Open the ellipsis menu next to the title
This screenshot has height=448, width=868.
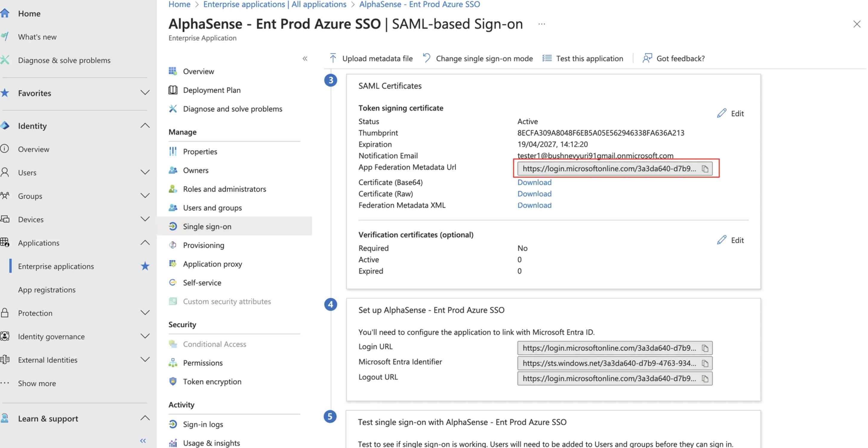point(541,24)
